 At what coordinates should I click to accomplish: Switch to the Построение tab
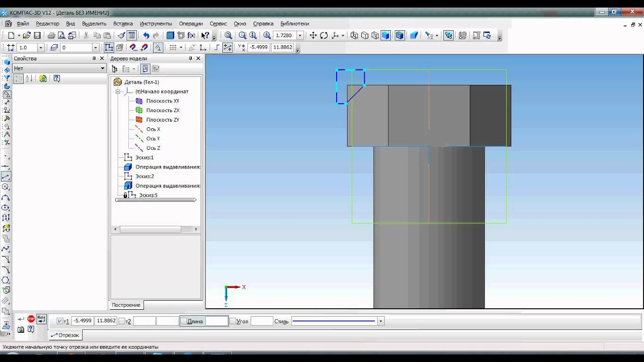pyautogui.click(x=126, y=305)
